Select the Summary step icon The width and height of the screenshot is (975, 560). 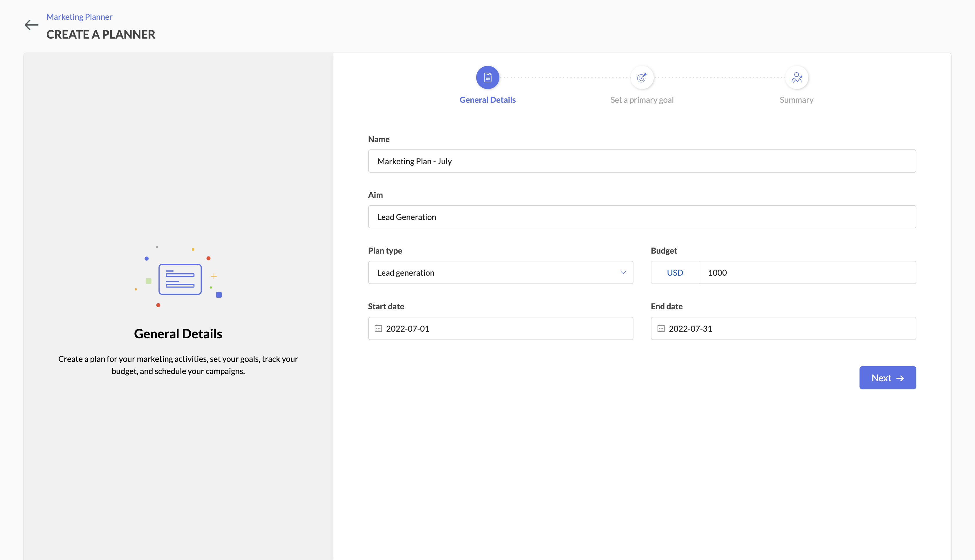796,77
